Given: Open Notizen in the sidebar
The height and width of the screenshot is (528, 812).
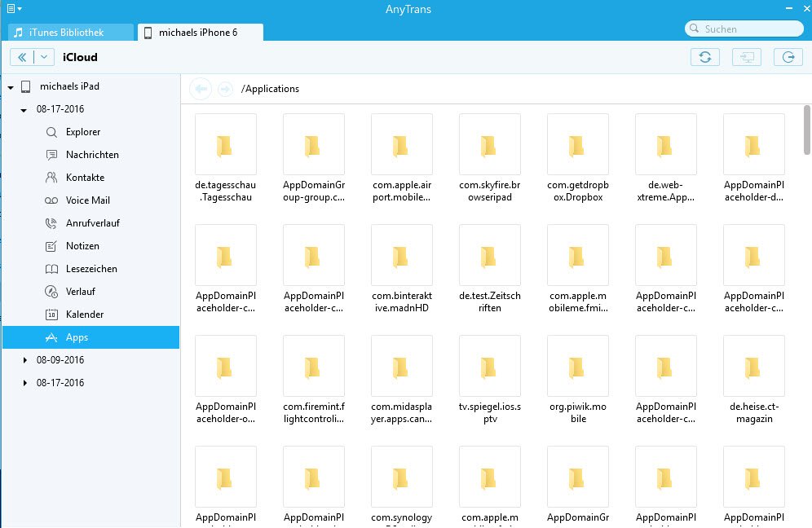Looking at the screenshot, I should (x=91, y=246).
